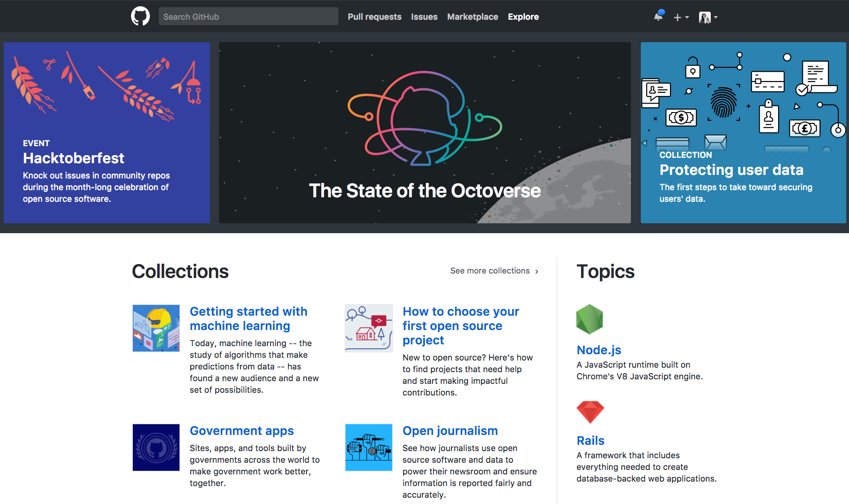Focus the Search GitHub field

click(248, 17)
